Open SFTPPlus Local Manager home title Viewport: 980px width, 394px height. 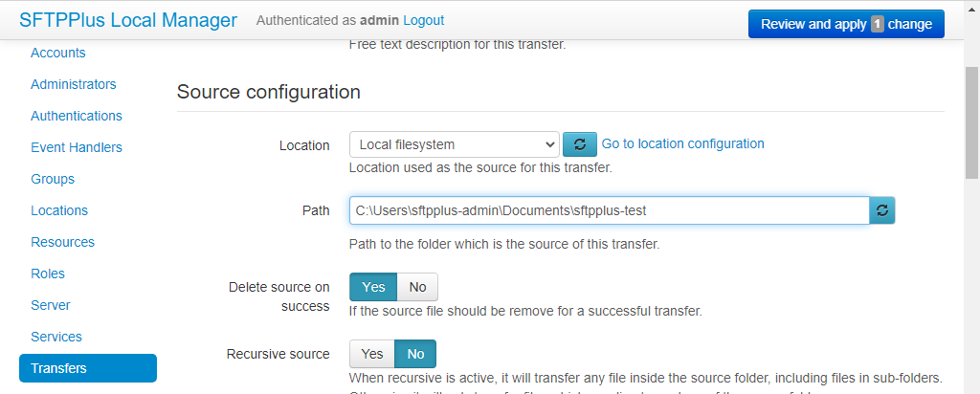tap(128, 20)
